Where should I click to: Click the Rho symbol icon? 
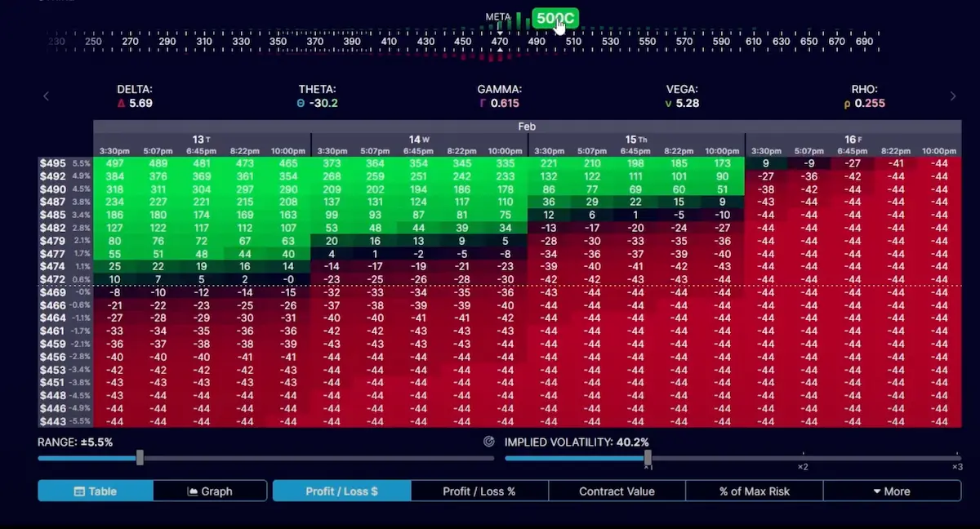[x=847, y=104]
